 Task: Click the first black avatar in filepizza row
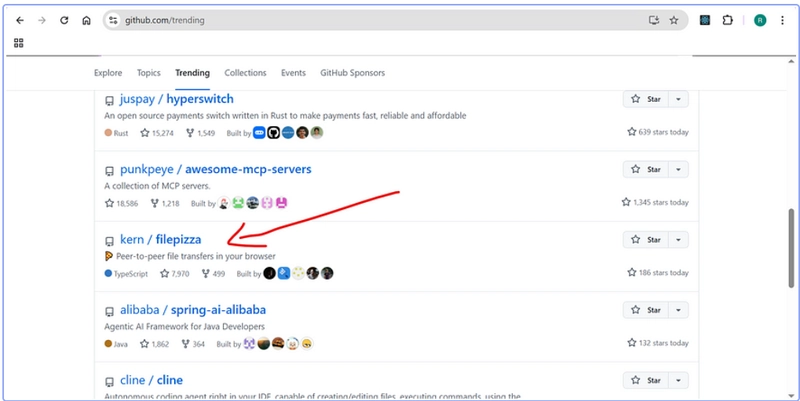269,273
